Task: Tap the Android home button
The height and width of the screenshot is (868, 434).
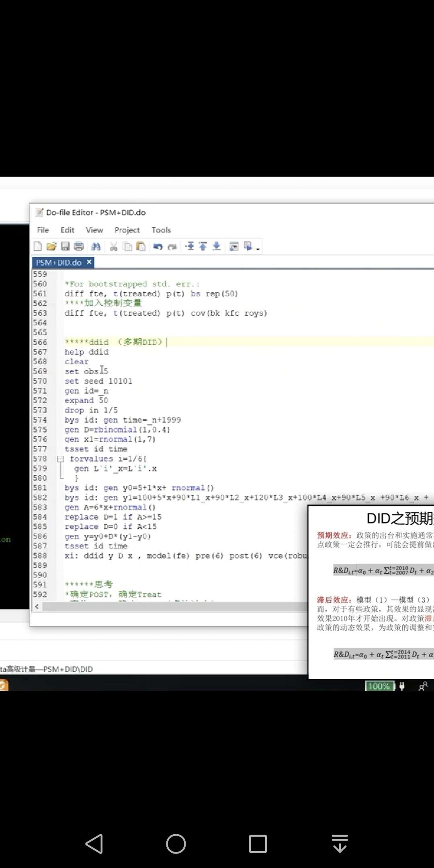Action: click(x=176, y=843)
